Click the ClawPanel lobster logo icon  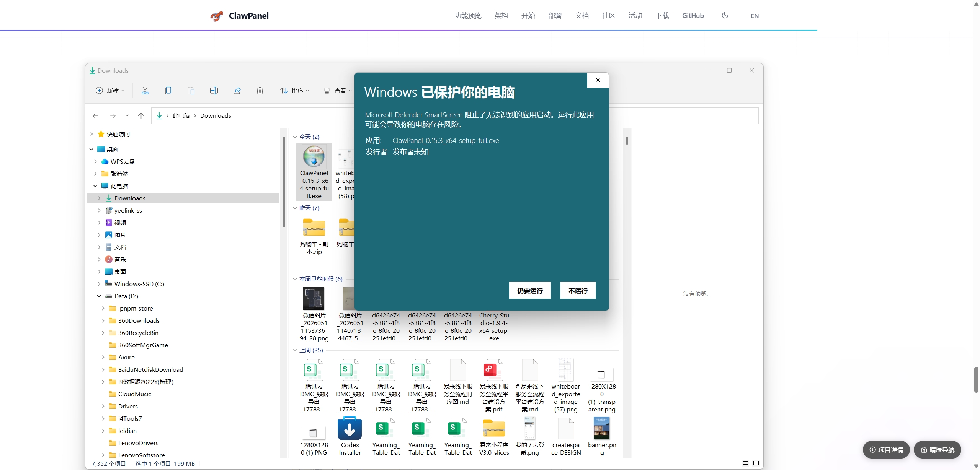pos(217,16)
